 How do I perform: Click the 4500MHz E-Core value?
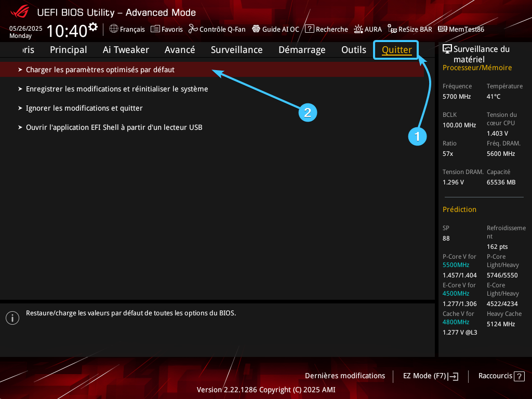tap(456, 294)
